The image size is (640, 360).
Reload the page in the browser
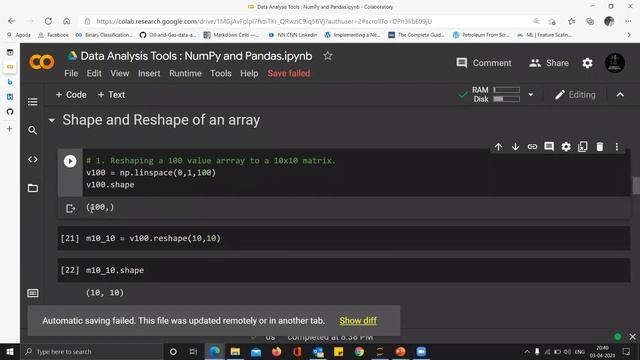point(48,21)
